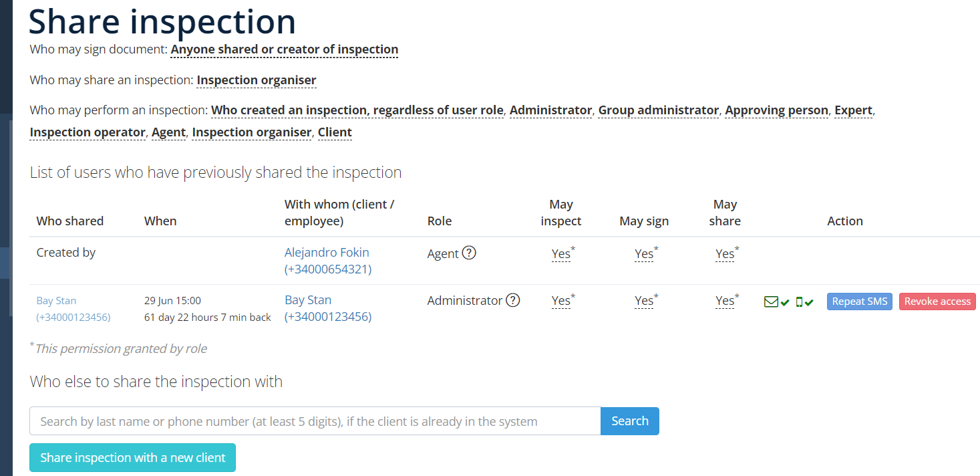Image resolution: width=980 pixels, height=476 pixels.
Task: Click the email delivered envelope icon
Action: (x=771, y=302)
